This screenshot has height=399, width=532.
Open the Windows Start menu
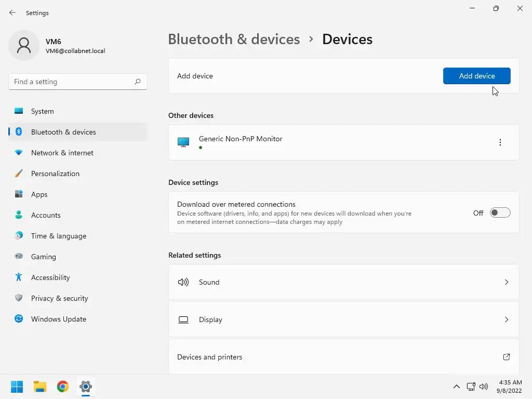pyautogui.click(x=17, y=387)
